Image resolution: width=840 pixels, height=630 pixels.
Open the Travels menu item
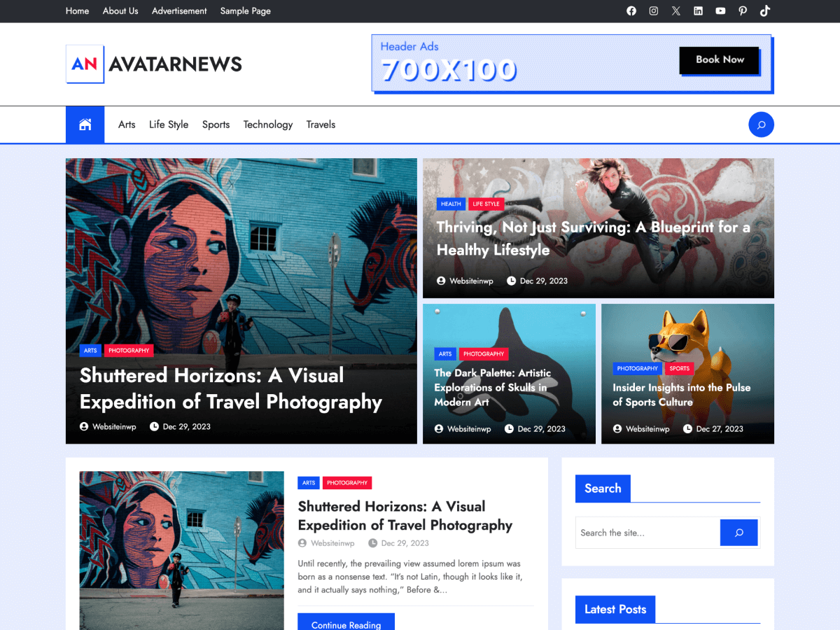321,124
